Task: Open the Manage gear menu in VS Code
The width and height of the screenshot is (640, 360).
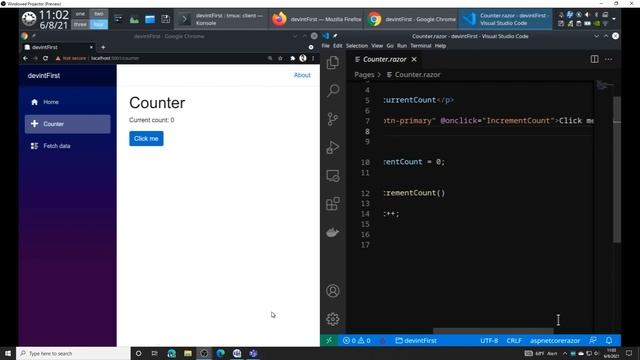Action: (x=333, y=319)
